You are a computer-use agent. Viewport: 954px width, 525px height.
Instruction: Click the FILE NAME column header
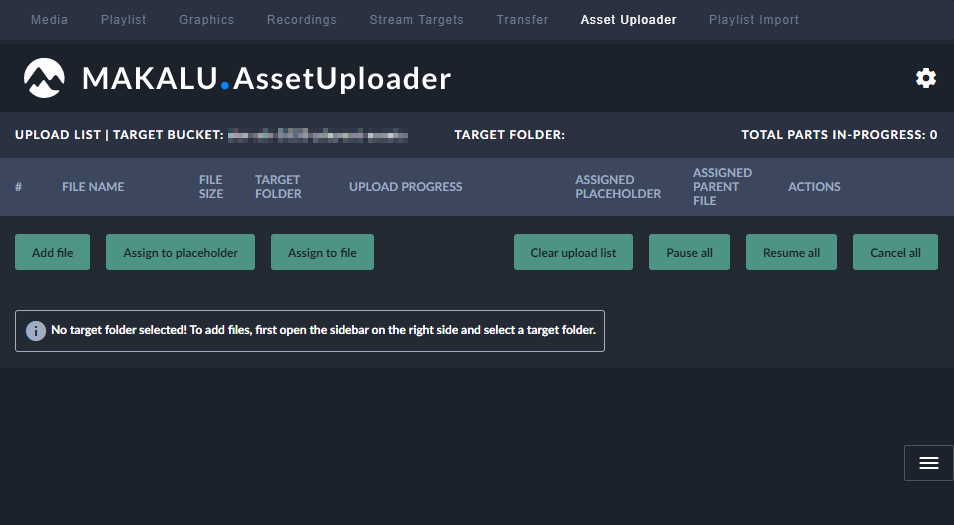coord(93,187)
